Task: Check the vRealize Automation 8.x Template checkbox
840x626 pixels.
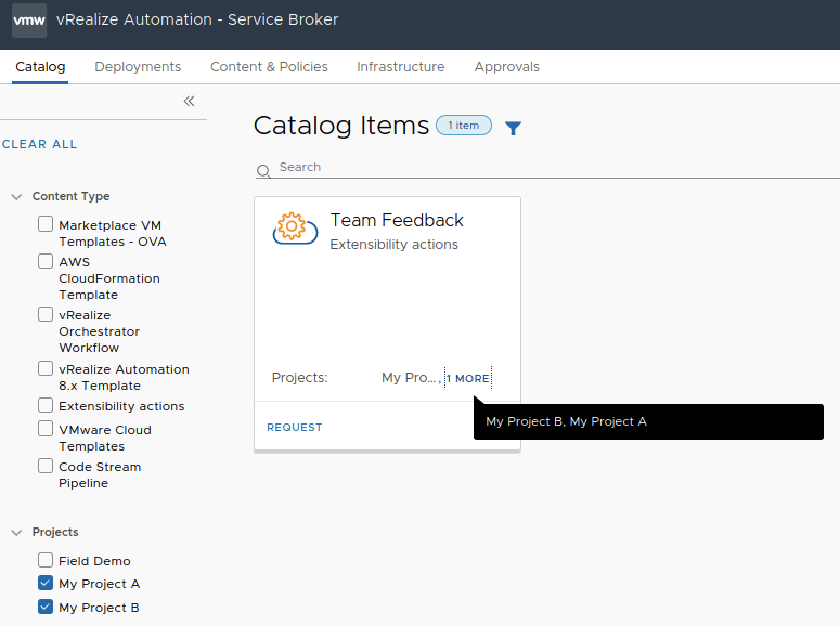Action: [x=46, y=368]
